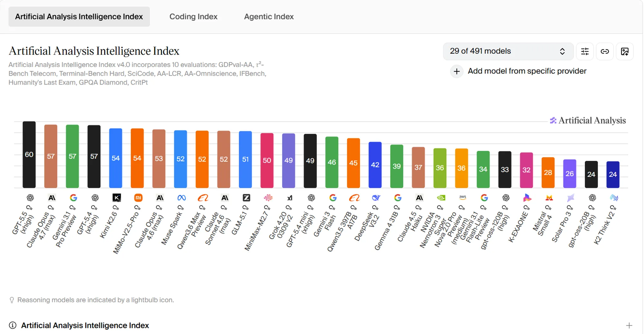Screen dimensions: 644x334
Task: Click the NVIDIA logo icon
Action: [x=441, y=198]
